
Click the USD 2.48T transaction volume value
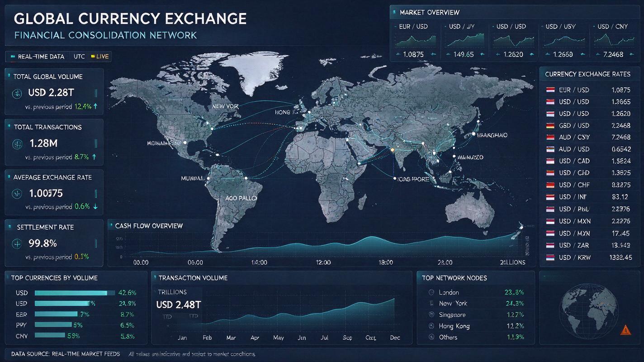point(179,305)
